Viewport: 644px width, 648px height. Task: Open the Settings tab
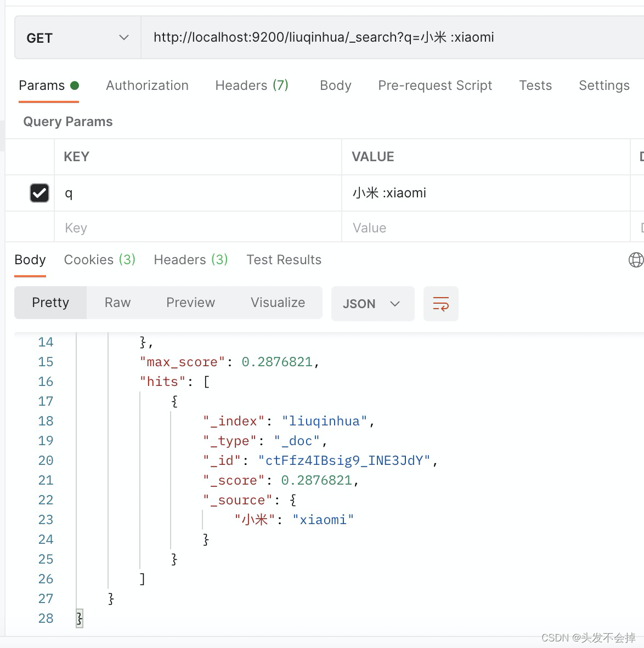pos(604,86)
